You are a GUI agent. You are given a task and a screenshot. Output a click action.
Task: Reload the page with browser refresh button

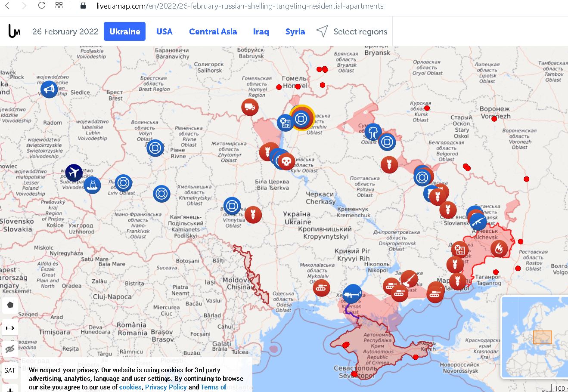[x=42, y=6]
